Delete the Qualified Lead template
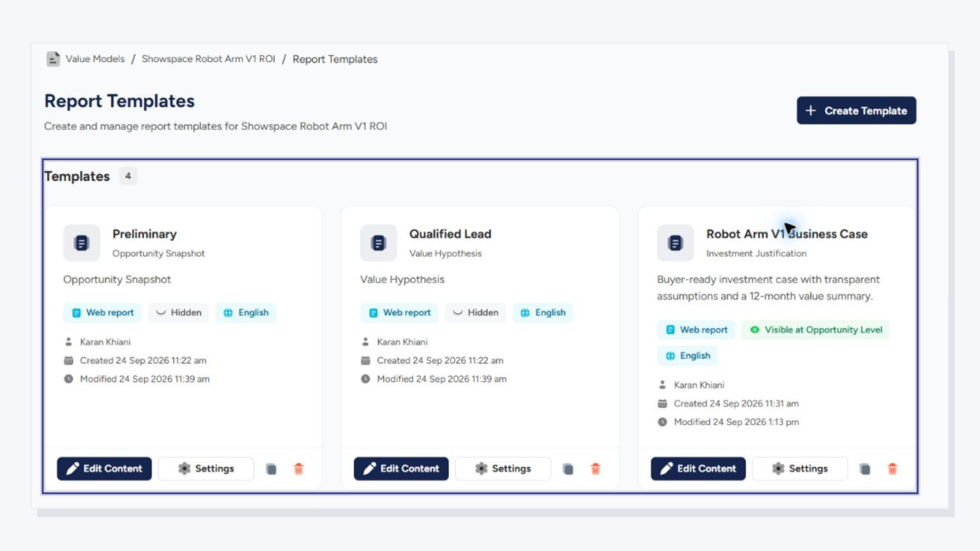Screen dimensions: 980x551 [x=596, y=469]
